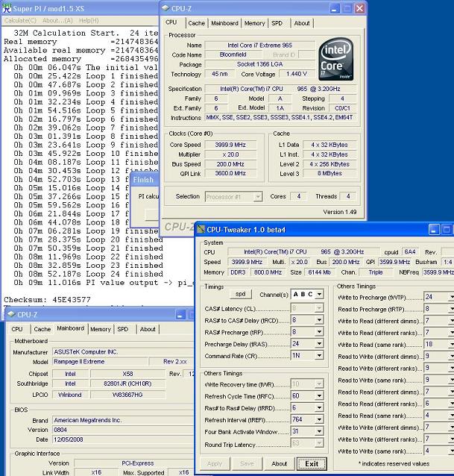Minimize the lower CPU-Z Mainboard window
This screenshot has height=476, width=454.
[x=180, y=315]
